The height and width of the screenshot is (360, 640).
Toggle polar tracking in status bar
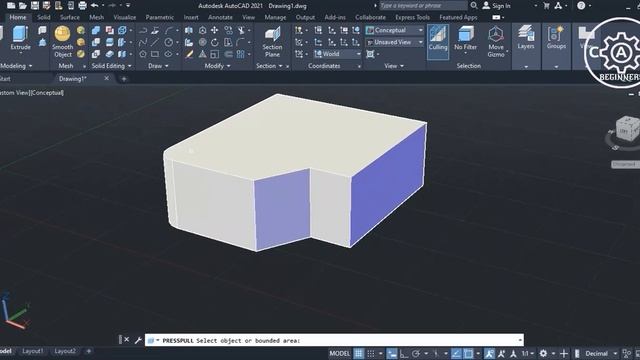(416, 353)
